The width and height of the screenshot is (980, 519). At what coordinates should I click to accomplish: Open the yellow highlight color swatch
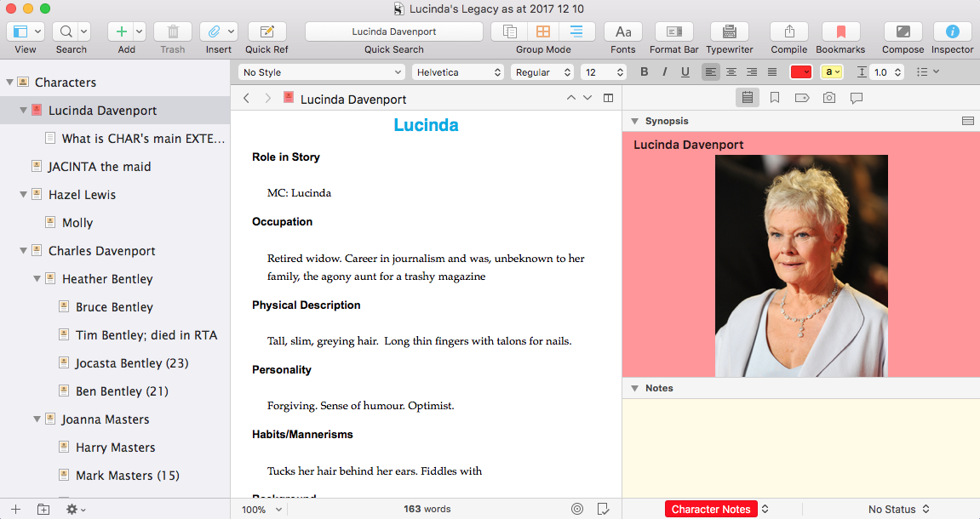coord(832,72)
